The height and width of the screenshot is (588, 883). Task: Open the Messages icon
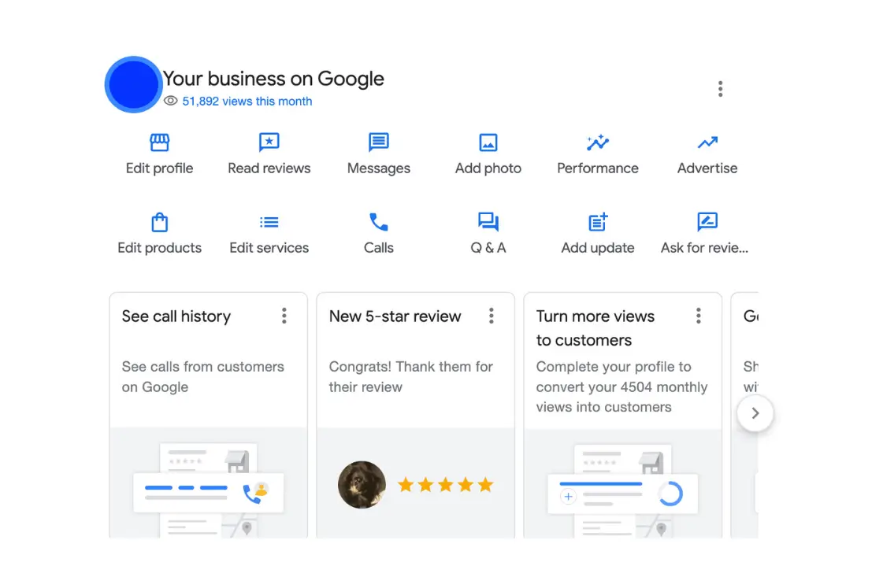tap(379, 142)
